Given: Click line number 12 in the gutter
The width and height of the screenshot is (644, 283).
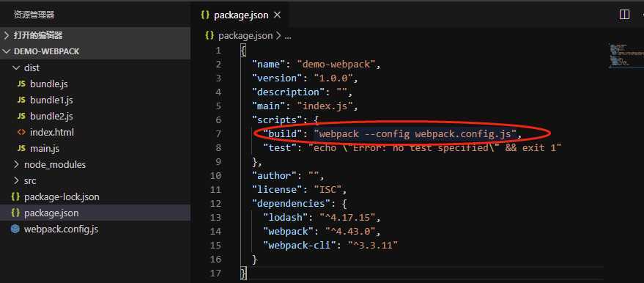Looking at the screenshot, I should (215, 203).
